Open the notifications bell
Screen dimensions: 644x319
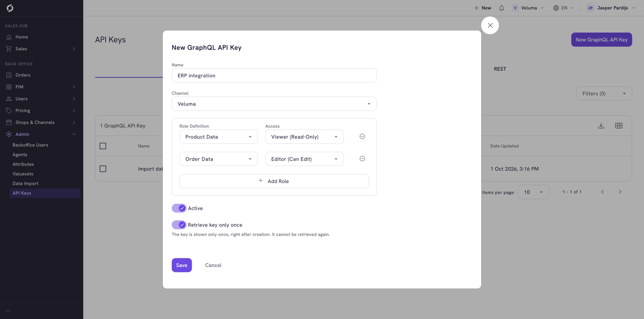[502, 8]
